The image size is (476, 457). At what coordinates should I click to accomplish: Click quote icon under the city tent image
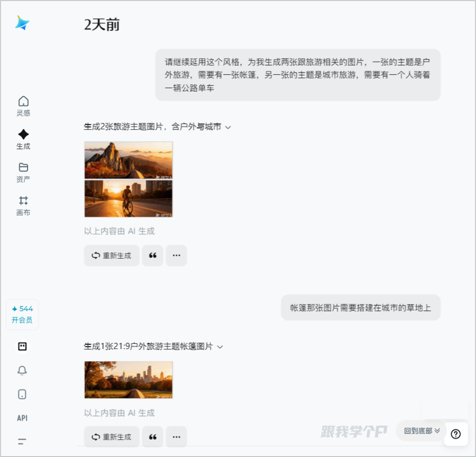tap(152, 437)
